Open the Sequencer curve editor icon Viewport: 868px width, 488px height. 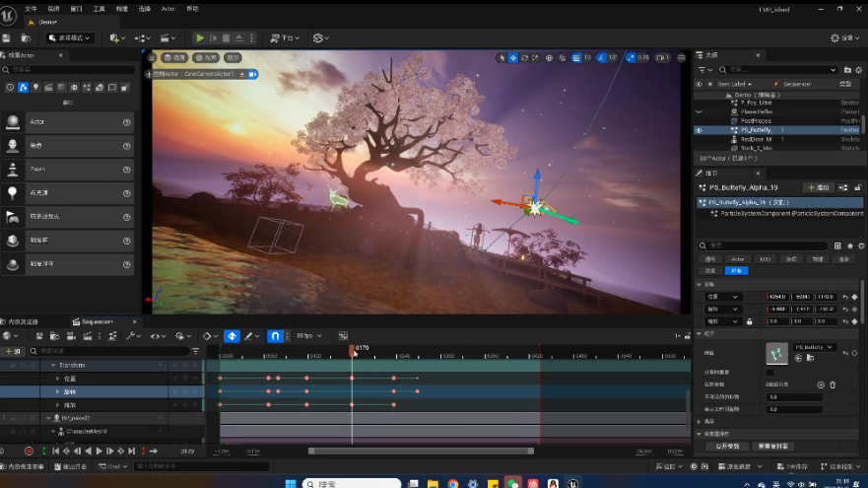[x=343, y=335]
